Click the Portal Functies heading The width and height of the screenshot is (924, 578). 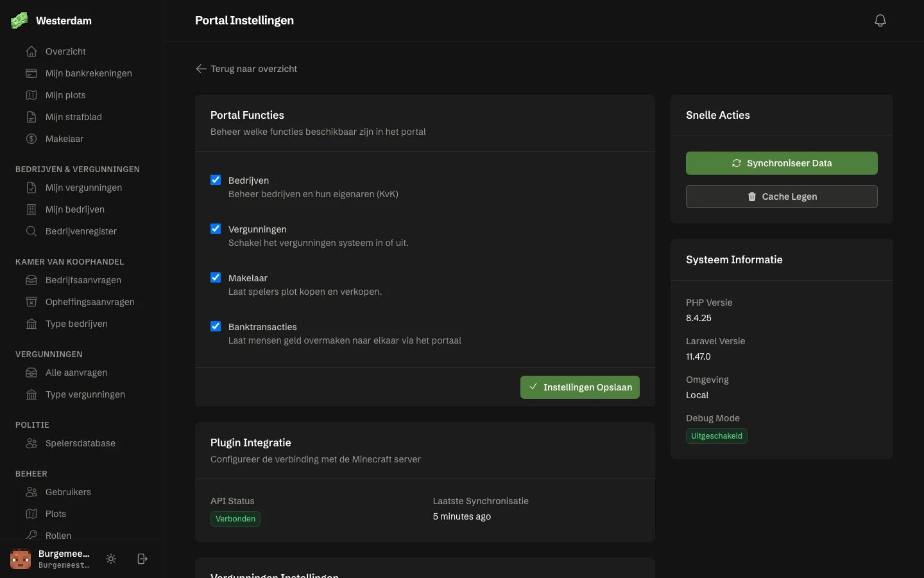tap(247, 115)
